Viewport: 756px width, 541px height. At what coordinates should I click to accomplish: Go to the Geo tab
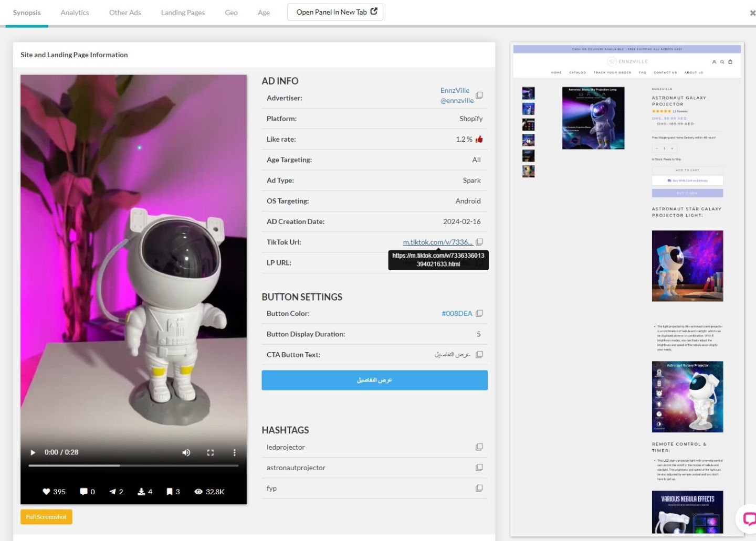coord(231,13)
